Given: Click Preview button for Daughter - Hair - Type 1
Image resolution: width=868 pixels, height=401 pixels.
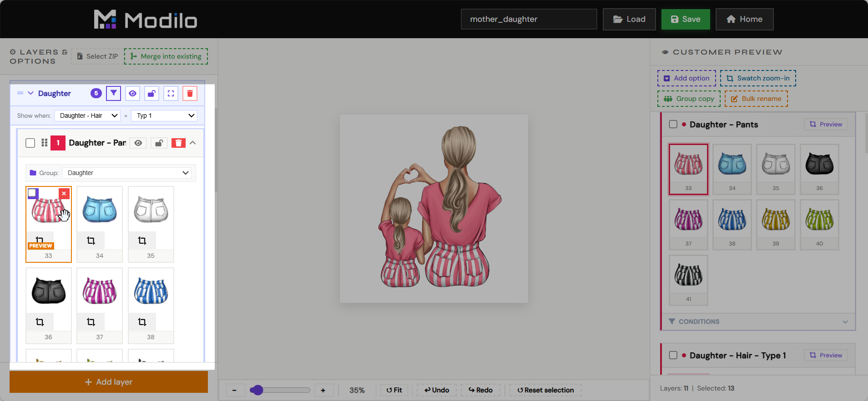Looking at the screenshot, I should [x=826, y=355].
